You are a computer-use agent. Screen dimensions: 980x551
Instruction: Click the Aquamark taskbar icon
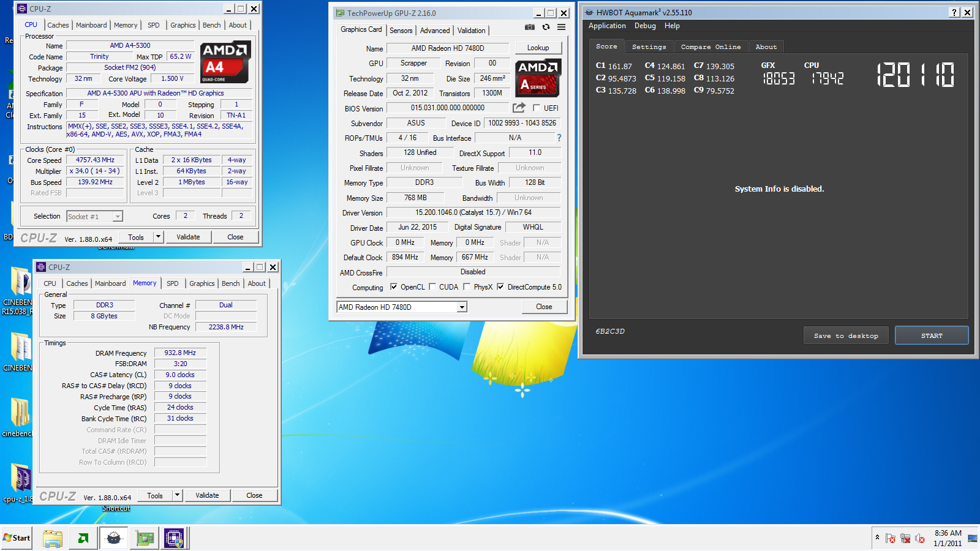tap(113, 538)
